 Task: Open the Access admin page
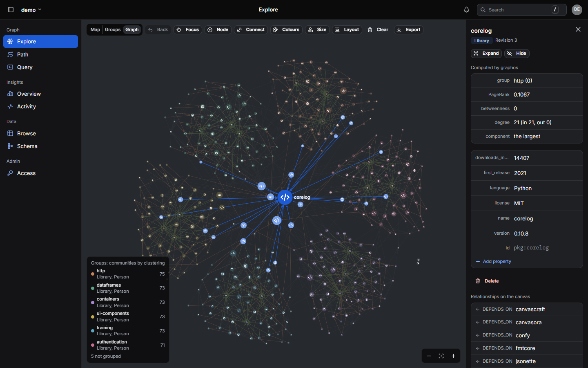coord(40,173)
